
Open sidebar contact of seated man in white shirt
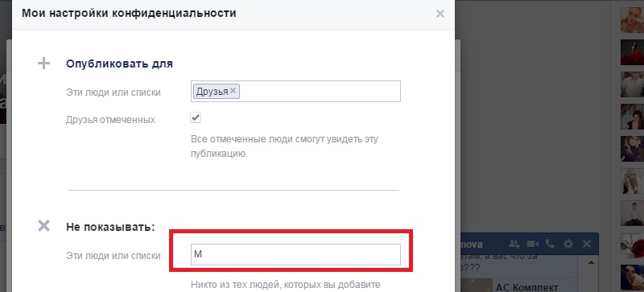click(x=632, y=212)
